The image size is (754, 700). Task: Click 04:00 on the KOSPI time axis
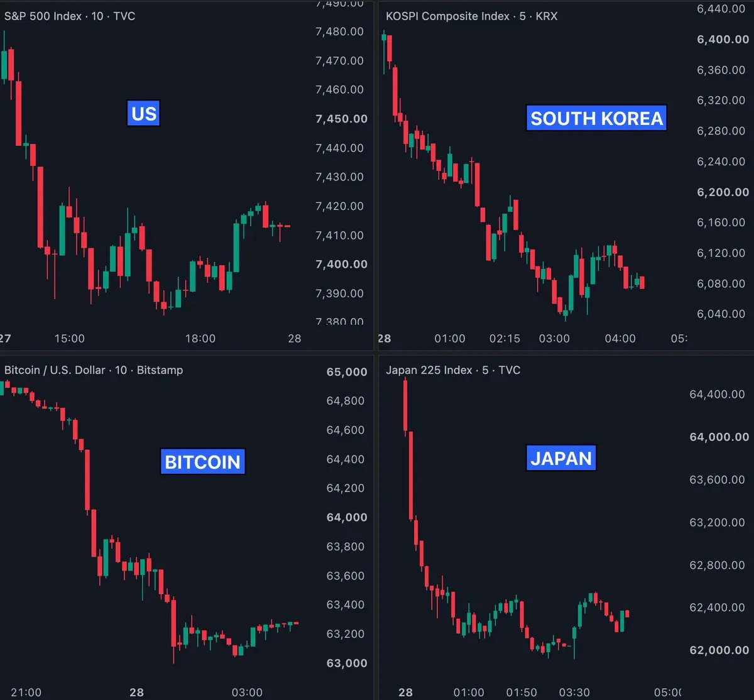pyautogui.click(x=620, y=339)
